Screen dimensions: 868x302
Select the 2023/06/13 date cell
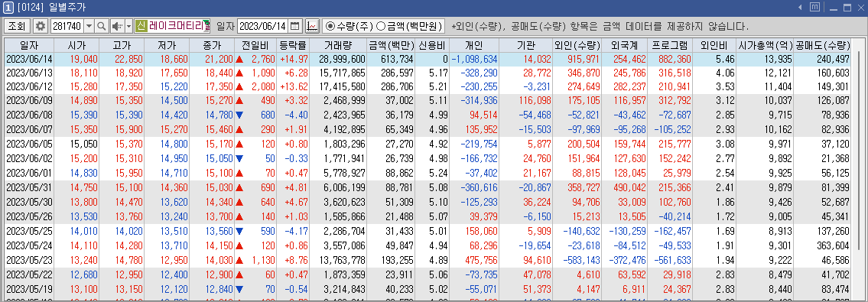[x=29, y=73]
